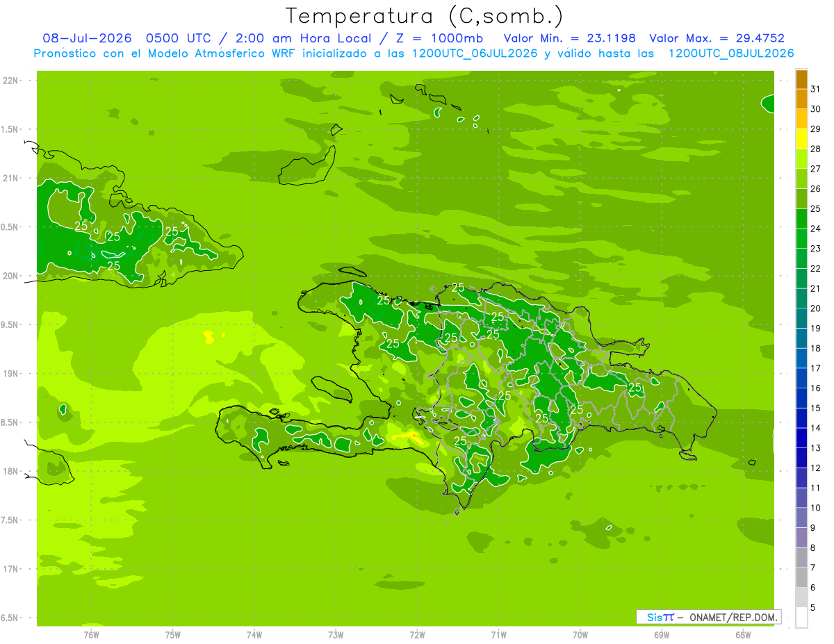Click the "31" color scale label

(x=816, y=89)
